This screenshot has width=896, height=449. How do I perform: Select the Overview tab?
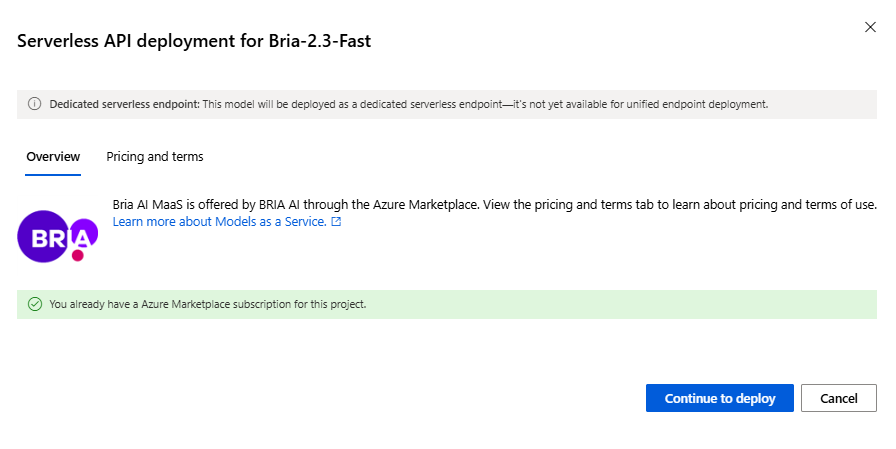pos(53,157)
